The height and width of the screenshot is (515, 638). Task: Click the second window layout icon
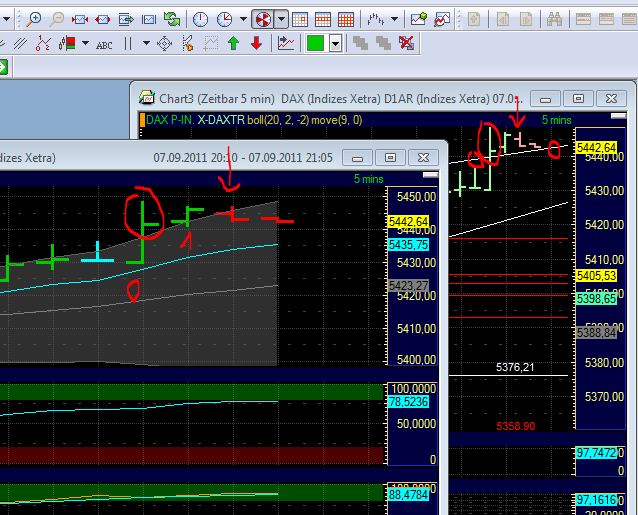tap(607, 19)
